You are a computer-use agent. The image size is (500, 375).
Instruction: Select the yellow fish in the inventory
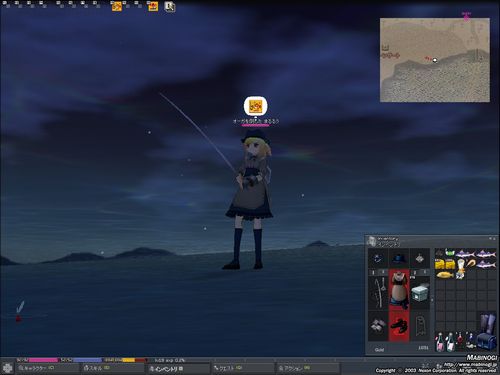click(445, 275)
